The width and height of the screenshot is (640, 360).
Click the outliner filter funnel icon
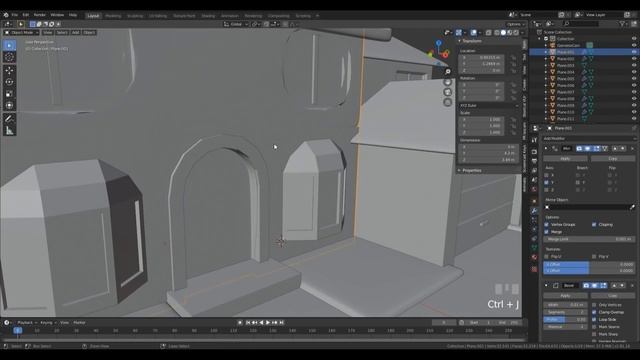pos(622,24)
